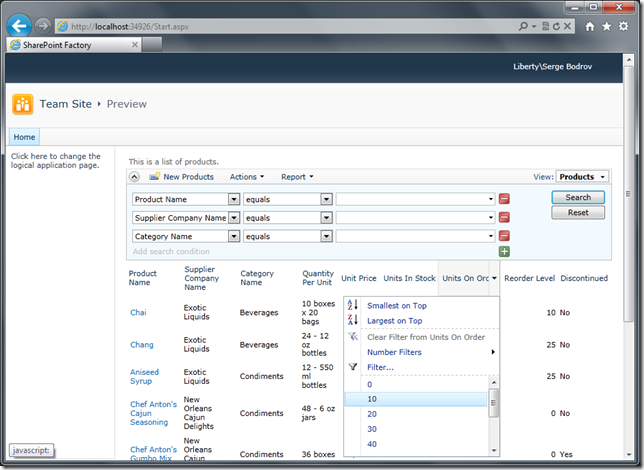Open the equals operator dropdown for Category Name
The height and width of the screenshot is (470, 644).
point(327,236)
